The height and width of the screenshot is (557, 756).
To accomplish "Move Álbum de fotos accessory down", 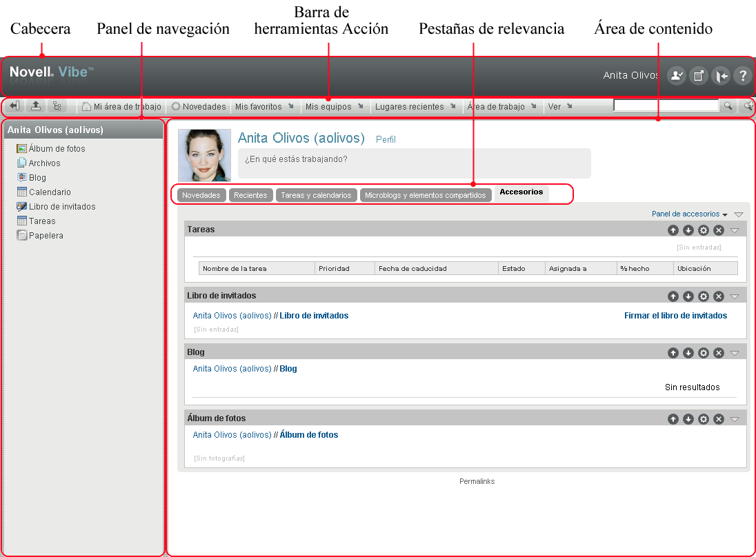I will pyautogui.click(x=688, y=419).
